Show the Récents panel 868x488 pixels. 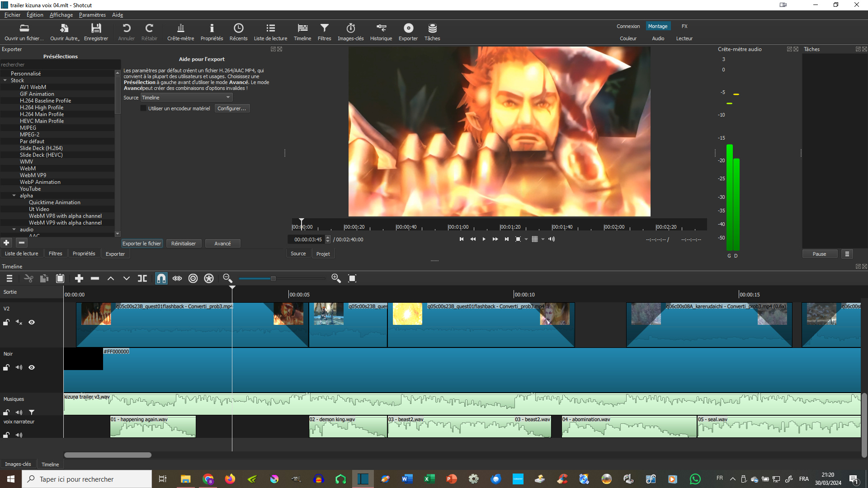pyautogui.click(x=238, y=32)
